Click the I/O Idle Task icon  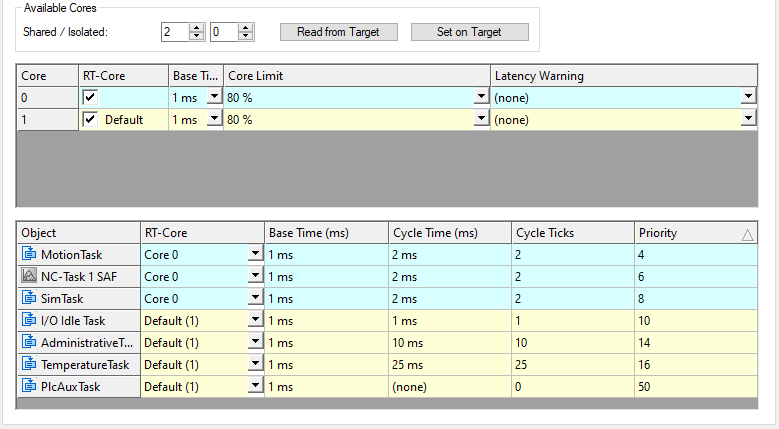29,320
